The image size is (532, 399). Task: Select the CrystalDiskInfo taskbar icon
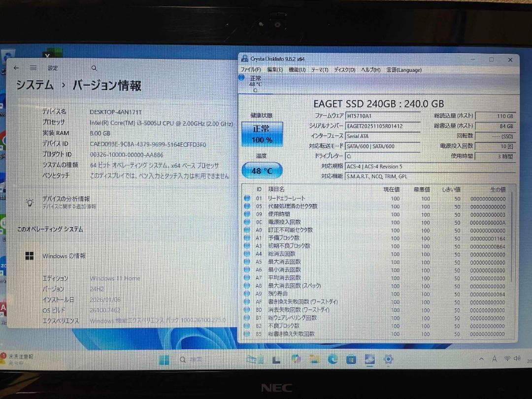(370, 359)
